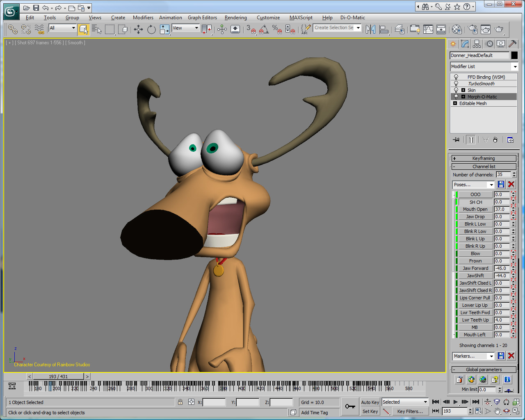Click the Unlink Selection tool

coord(26,29)
